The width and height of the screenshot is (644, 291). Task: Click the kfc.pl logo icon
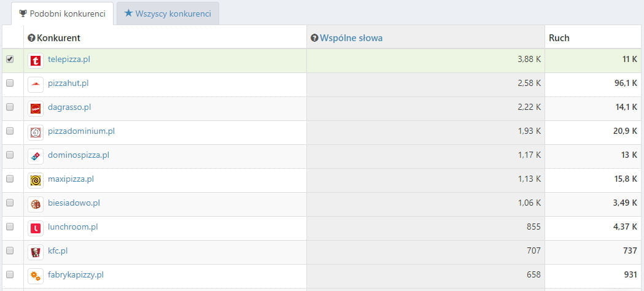(36, 252)
